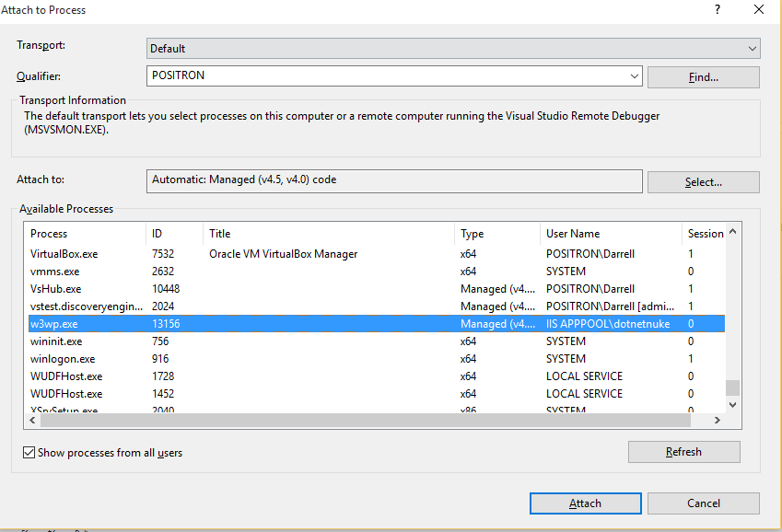Click the Type column header

coord(496,234)
